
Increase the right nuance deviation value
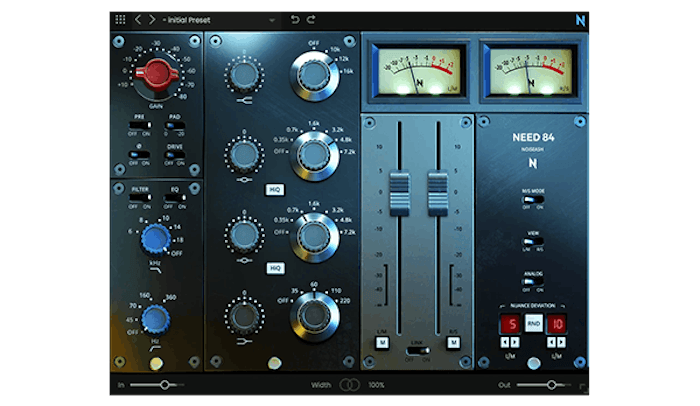pos(563,343)
